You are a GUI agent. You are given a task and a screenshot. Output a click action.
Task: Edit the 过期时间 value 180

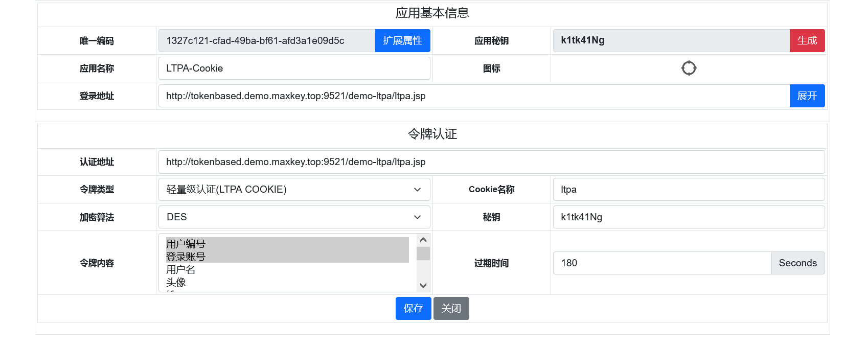coord(661,263)
